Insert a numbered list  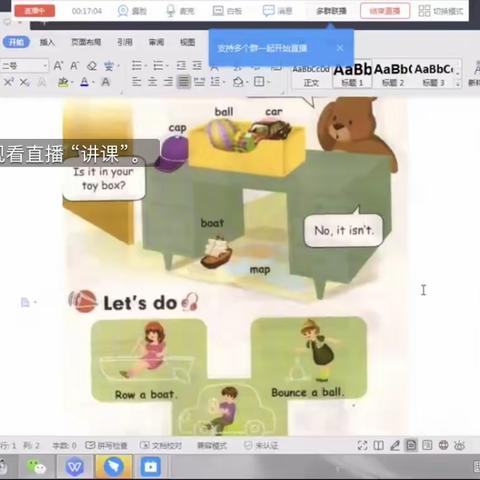[158, 66]
